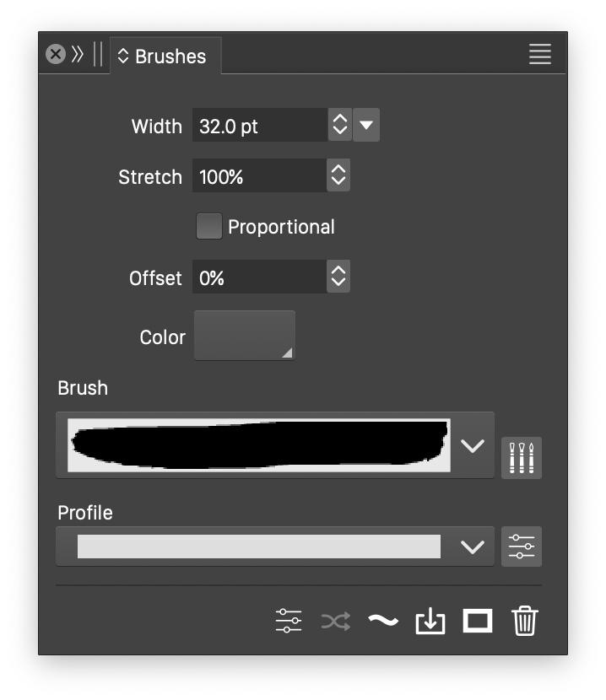
Task: Click the Stretch stepper arrows
Action: 338,175
